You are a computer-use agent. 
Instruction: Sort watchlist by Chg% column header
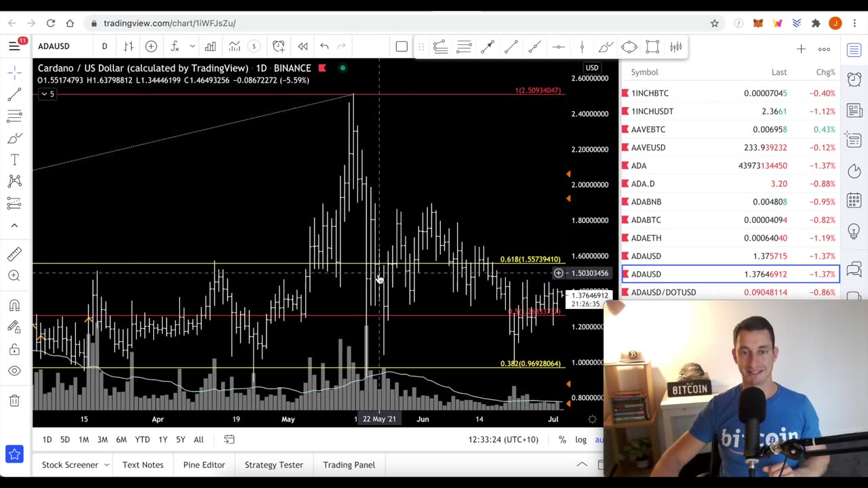(825, 72)
